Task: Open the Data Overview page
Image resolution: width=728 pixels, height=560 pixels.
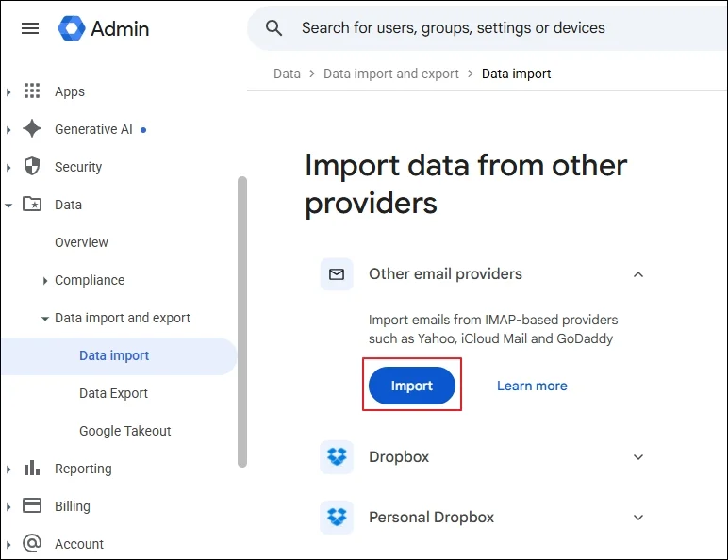Action: click(81, 242)
